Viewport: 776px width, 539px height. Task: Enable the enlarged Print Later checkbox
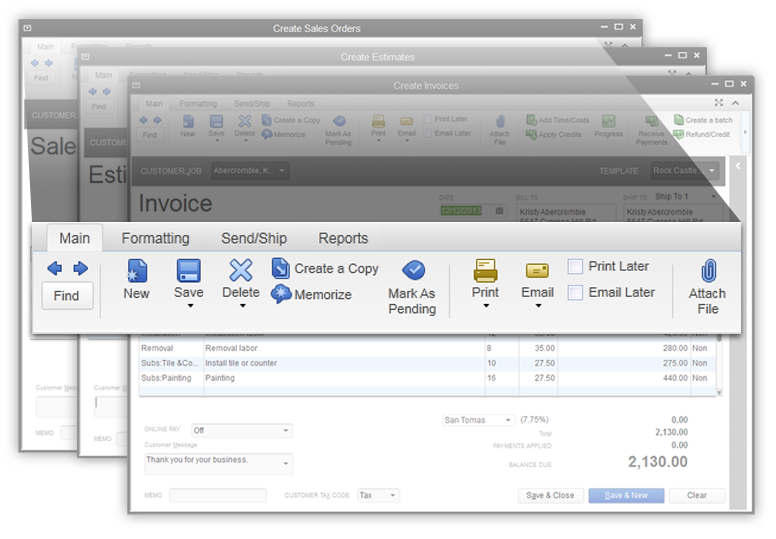575,266
